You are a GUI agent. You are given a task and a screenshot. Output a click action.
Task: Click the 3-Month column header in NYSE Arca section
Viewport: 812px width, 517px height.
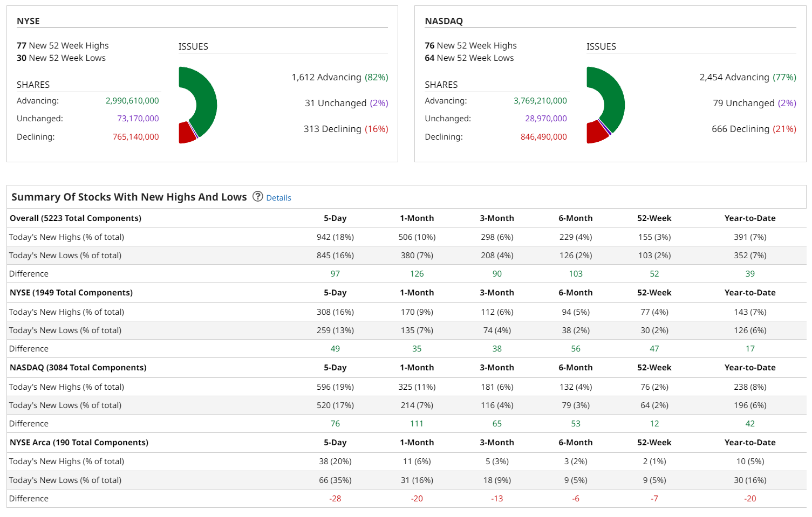coord(497,443)
